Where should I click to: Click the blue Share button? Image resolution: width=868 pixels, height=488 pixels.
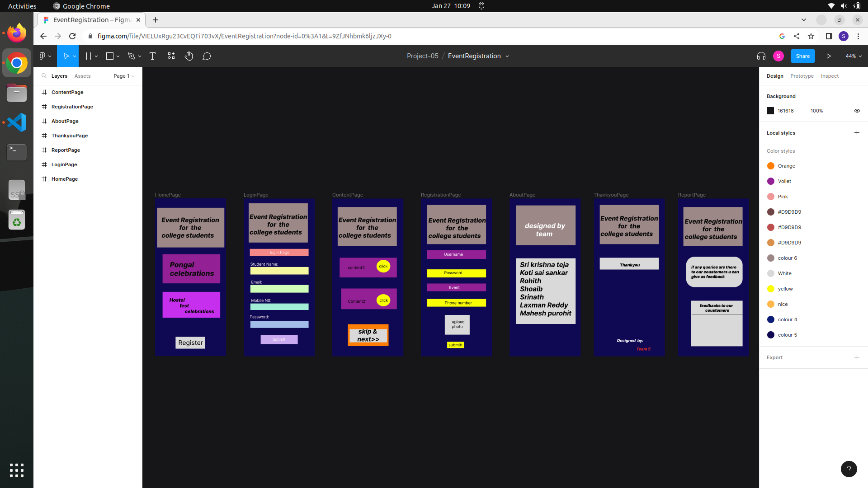pyautogui.click(x=802, y=56)
